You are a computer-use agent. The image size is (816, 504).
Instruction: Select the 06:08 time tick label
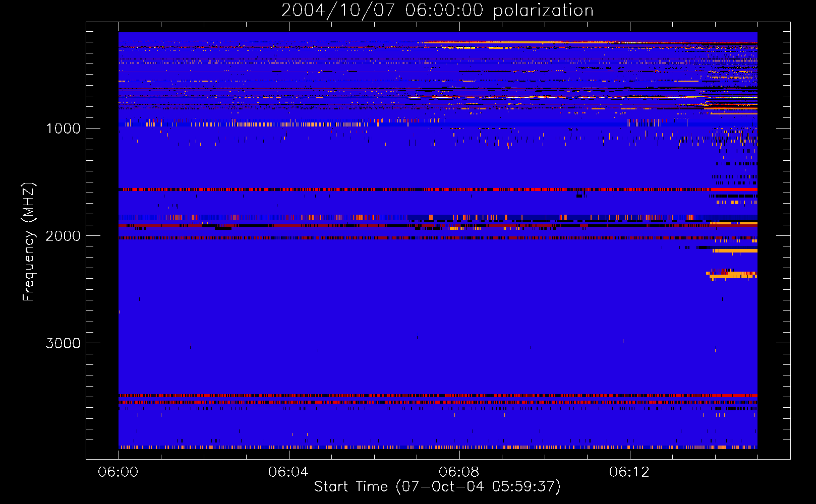coord(459,472)
